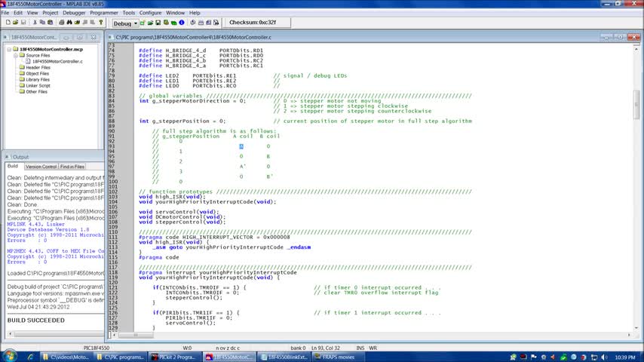Click the Build Options toolbar icon

pos(166,23)
